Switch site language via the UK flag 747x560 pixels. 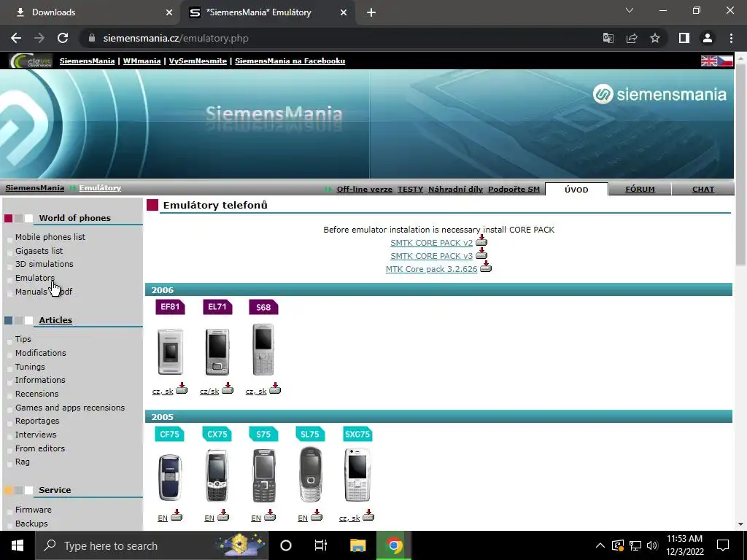(709, 61)
